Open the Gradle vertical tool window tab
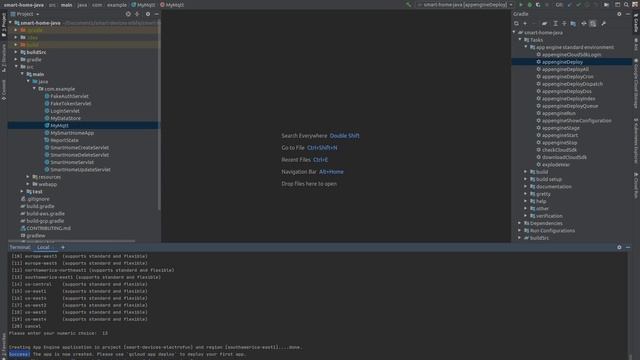Viewport: 640px width, 360px height. (x=636, y=23)
